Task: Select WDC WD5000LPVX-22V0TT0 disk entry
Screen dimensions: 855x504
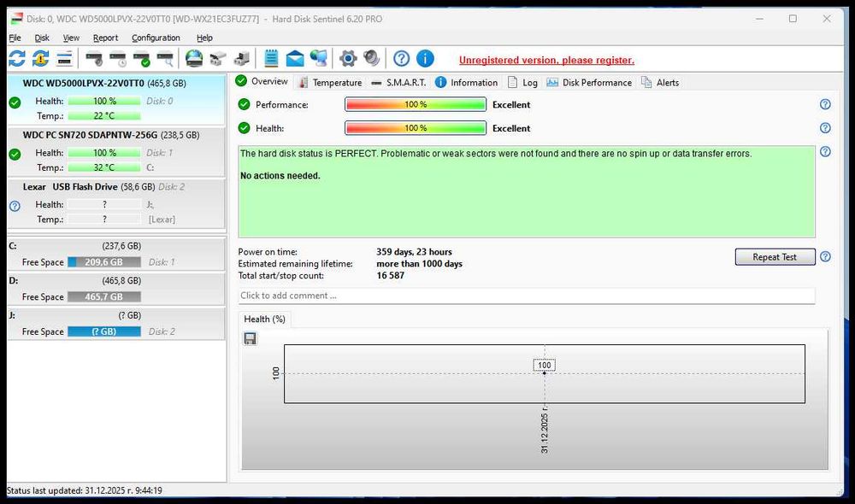Action: click(x=116, y=100)
